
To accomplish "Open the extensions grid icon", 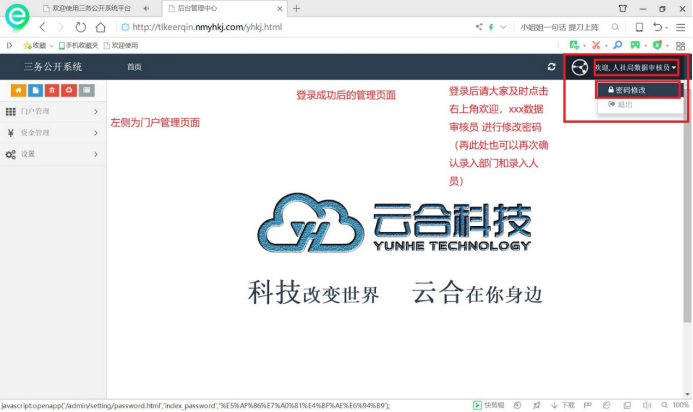I will 681,46.
